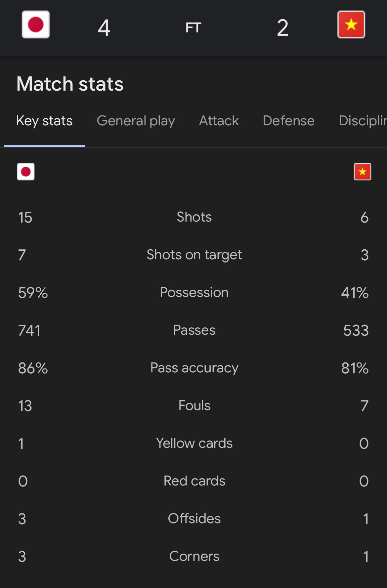The height and width of the screenshot is (588, 387).
Task: Tap the Yellow cards label
Action: tap(194, 443)
